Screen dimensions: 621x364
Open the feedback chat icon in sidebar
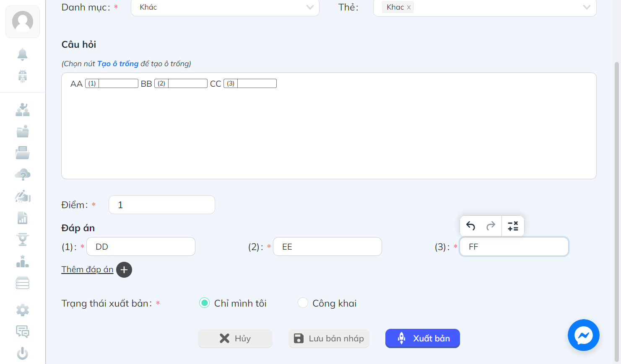pos(23,332)
